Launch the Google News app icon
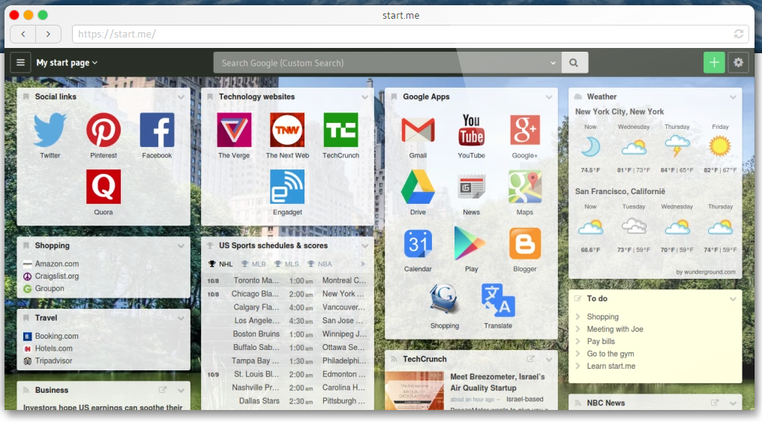This screenshot has height=422, width=762. [471, 187]
